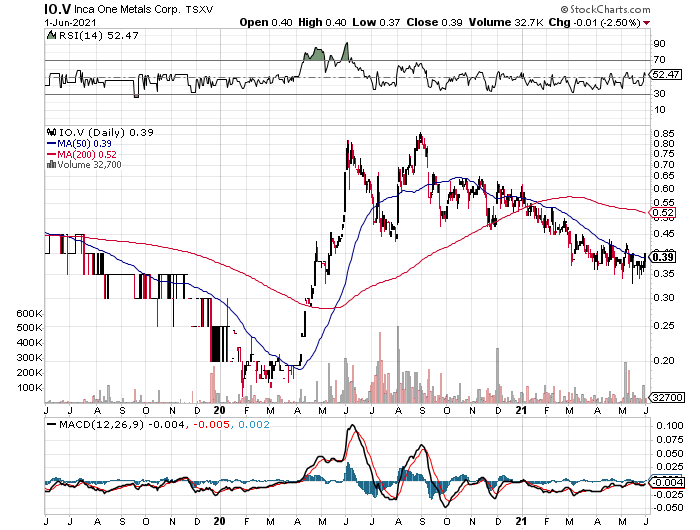Click the boxed 0.39 last price marker
This screenshot has width=700, height=530.
[664, 257]
